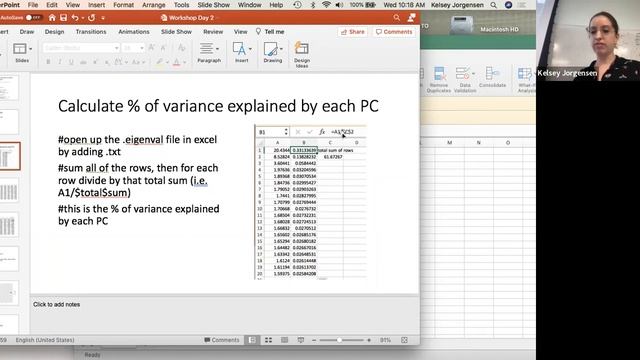
Task: Open the font name combo box
Action: coord(81,48)
